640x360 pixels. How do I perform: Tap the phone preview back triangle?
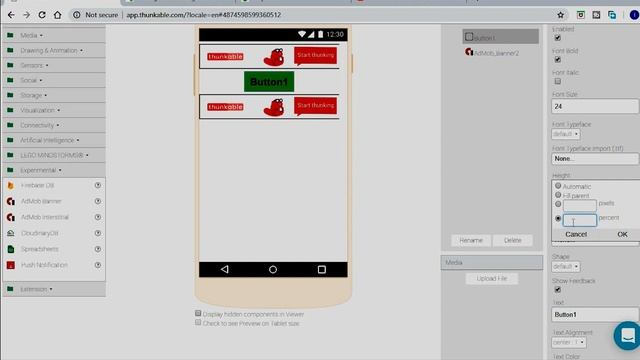point(224,269)
